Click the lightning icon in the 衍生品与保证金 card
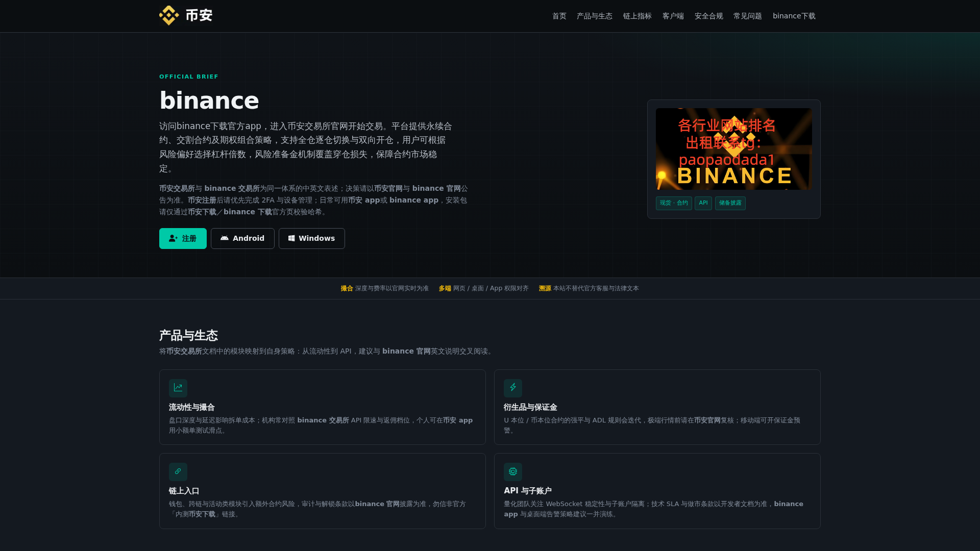This screenshot has width=980, height=551. tap(513, 388)
